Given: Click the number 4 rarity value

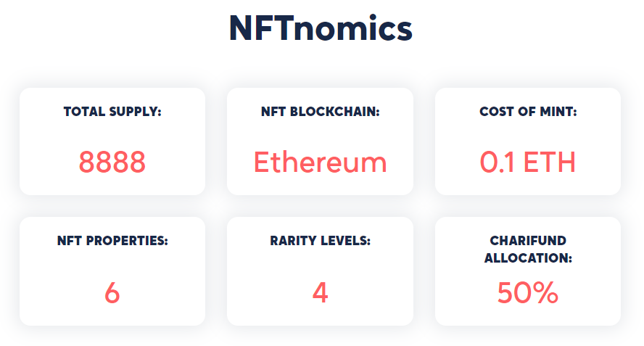Looking at the screenshot, I should click(x=321, y=292).
